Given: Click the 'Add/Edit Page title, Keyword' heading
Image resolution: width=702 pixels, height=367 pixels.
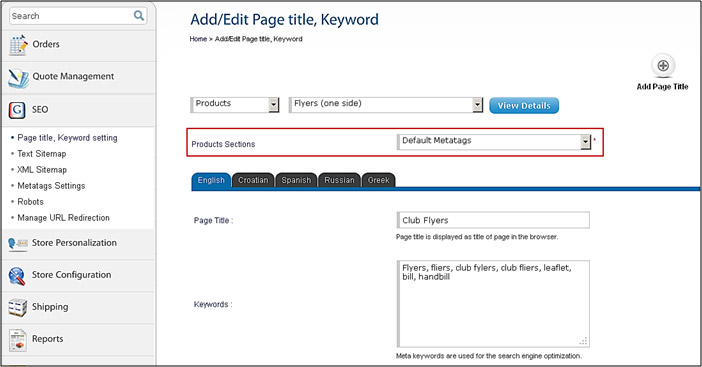Looking at the screenshot, I should point(284,20).
